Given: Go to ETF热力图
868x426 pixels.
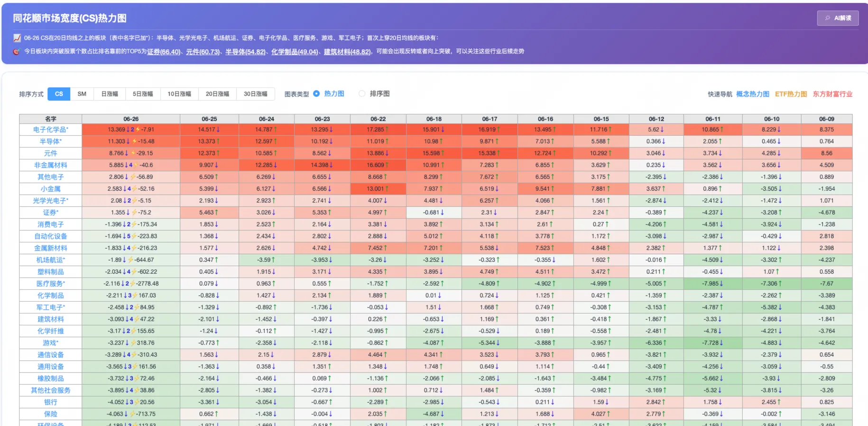Looking at the screenshot, I should (791, 94).
